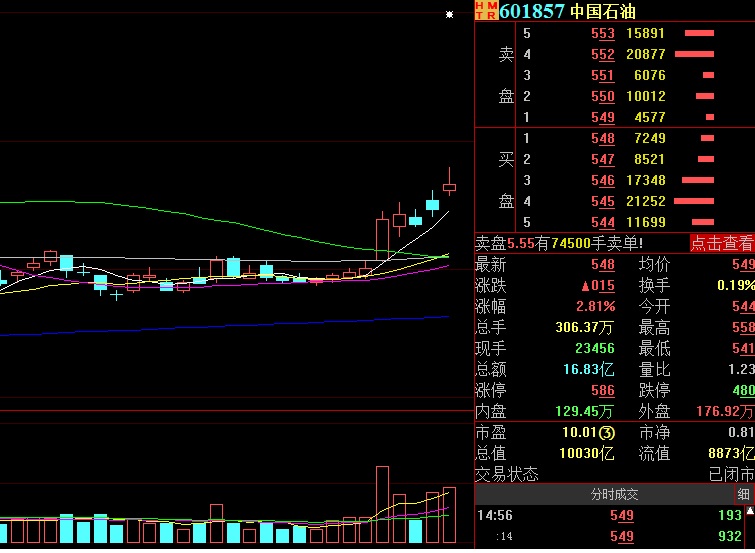Click the stock name 中国石油
Image resolution: width=755 pixels, height=553 pixels.
(x=603, y=11)
